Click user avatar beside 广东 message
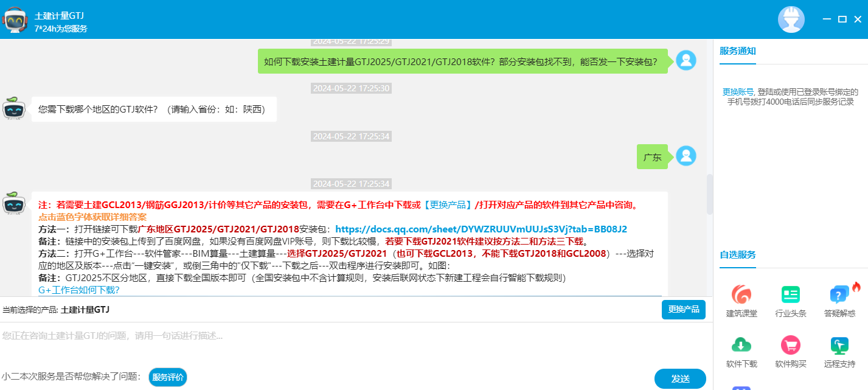868x390 pixels. click(x=686, y=156)
